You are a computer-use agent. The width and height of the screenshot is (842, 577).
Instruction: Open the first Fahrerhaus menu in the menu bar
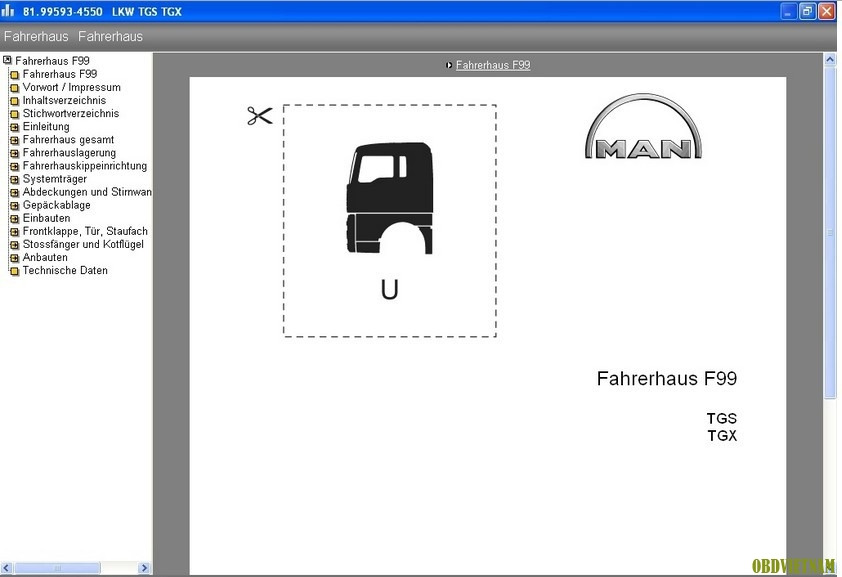point(36,36)
